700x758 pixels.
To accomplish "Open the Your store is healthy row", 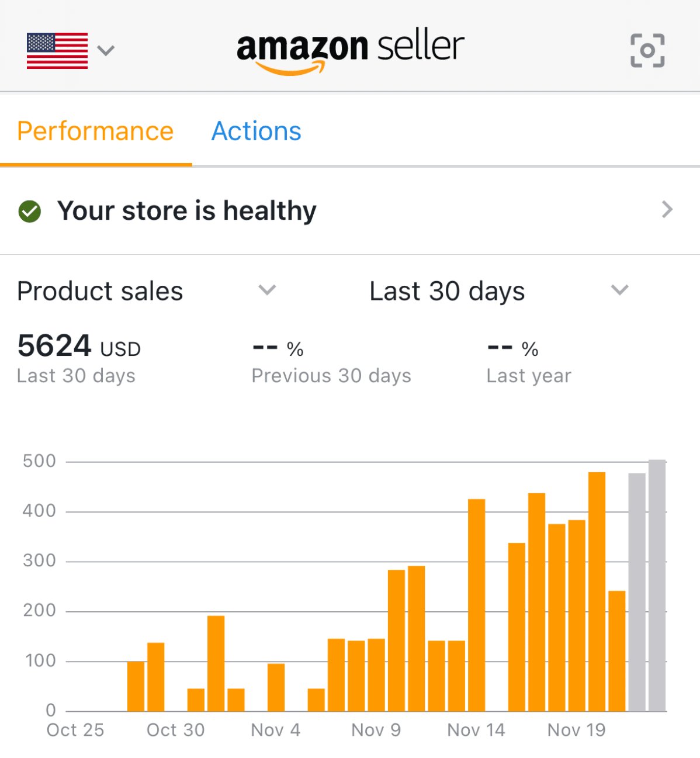I will click(x=350, y=210).
